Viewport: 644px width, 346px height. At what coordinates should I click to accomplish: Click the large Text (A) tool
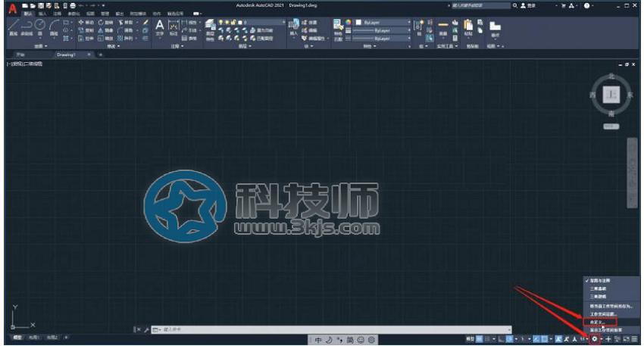coord(160,27)
